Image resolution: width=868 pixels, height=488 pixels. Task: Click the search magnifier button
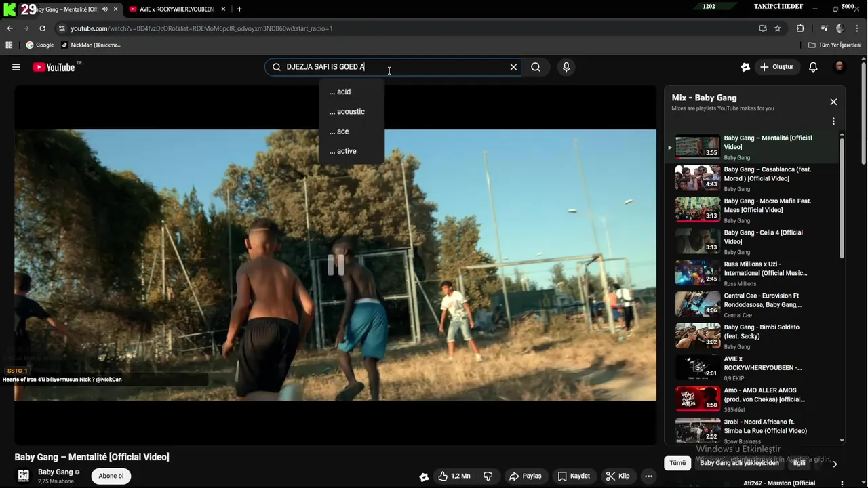[x=536, y=67]
